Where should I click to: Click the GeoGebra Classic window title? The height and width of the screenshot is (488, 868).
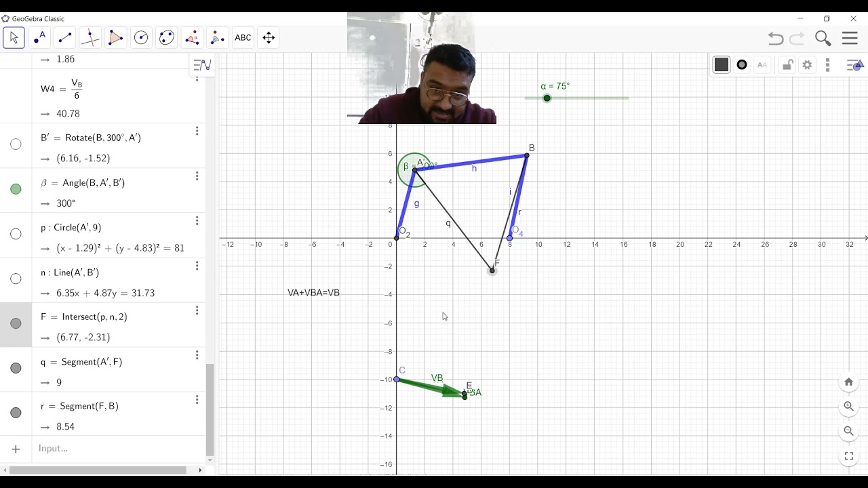coord(38,18)
